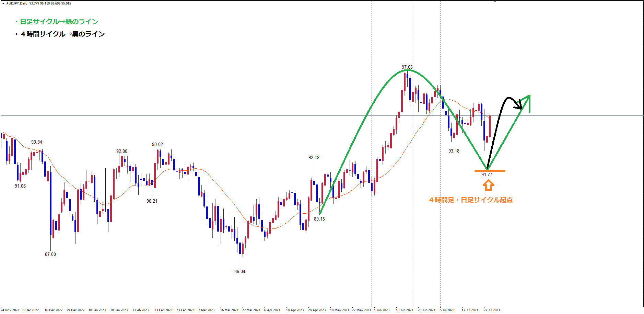Viewport: 644px width, 314px height.
Task: Click the 13 Jun 2023 date on time axis
Action: 404,310
